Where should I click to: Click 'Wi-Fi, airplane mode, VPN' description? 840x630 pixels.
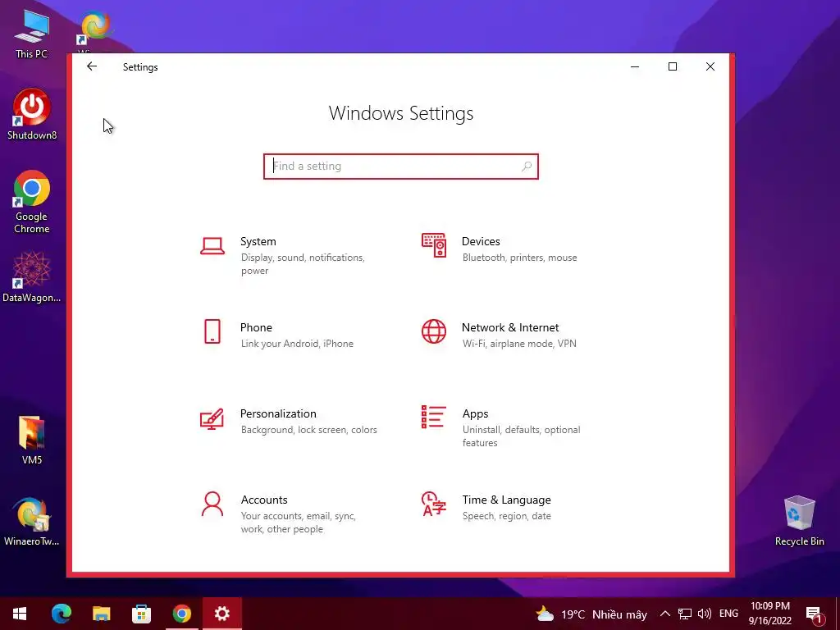pos(519,344)
